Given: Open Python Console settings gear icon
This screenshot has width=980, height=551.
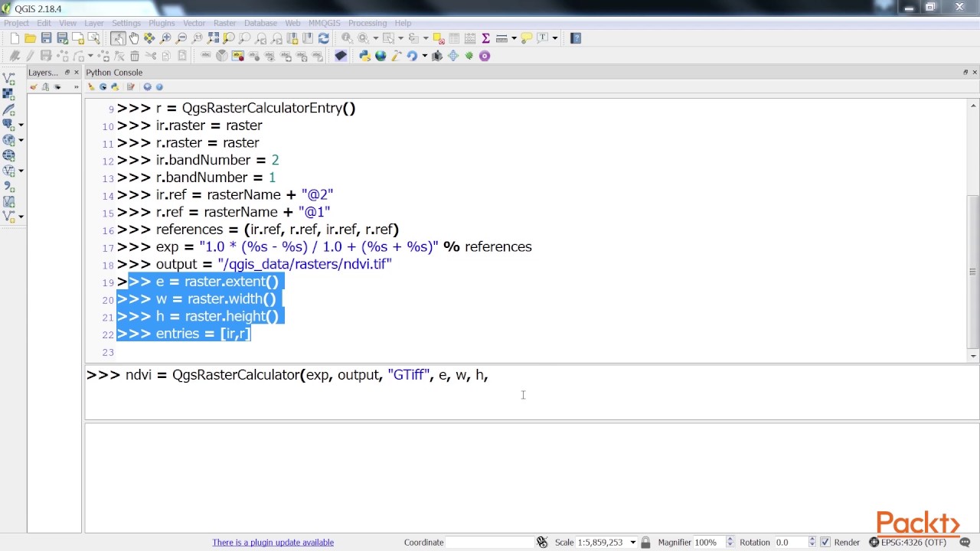Looking at the screenshot, I should pos(148,87).
